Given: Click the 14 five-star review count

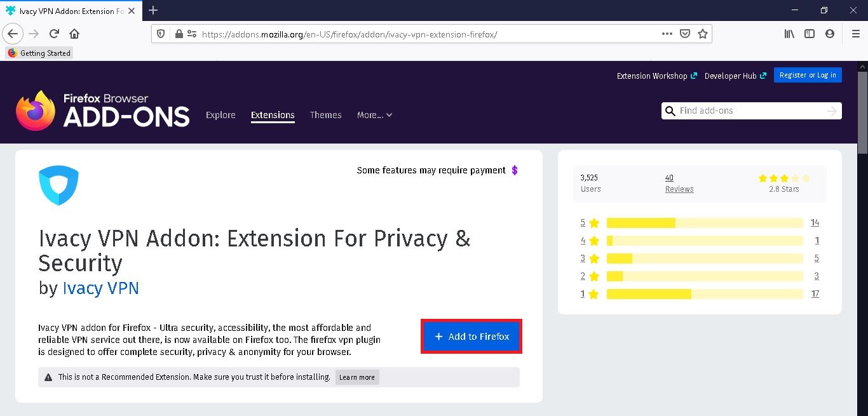Looking at the screenshot, I should click(x=815, y=222).
